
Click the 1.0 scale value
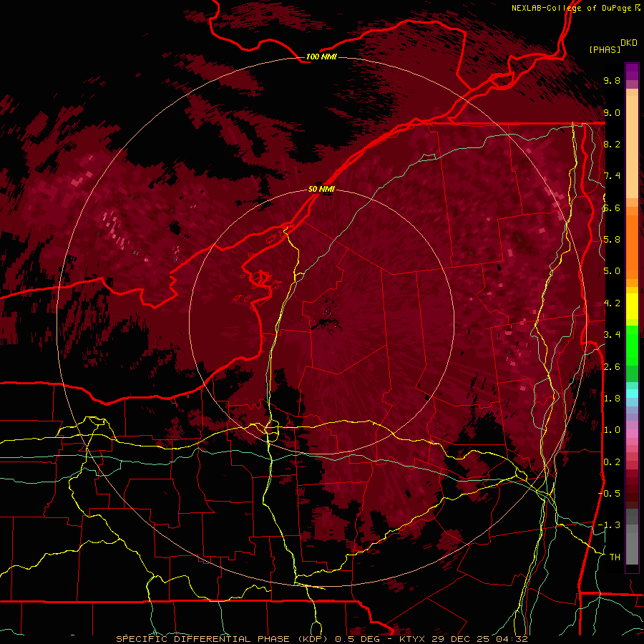point(612,430)
